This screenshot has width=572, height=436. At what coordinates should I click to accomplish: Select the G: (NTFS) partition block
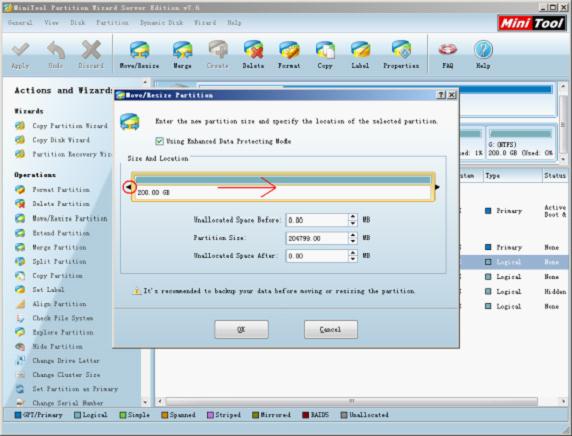521,143
